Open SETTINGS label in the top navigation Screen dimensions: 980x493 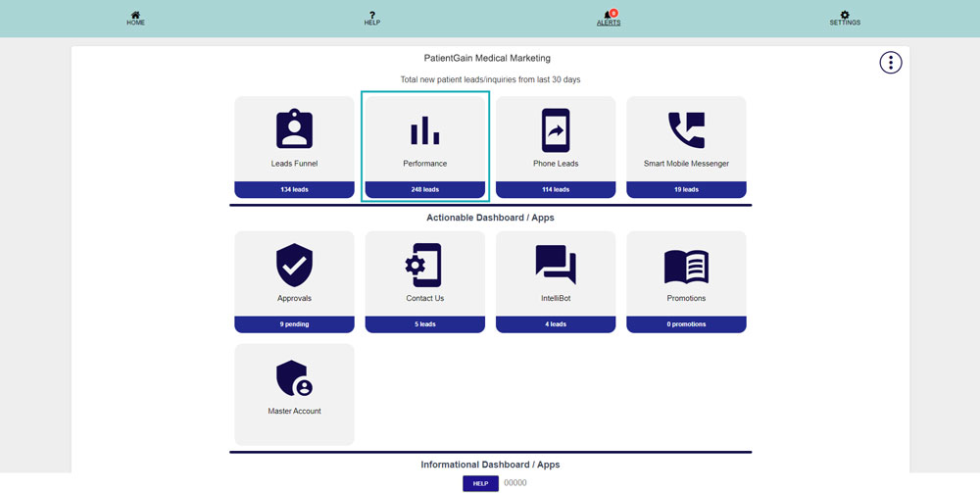pos(845,23)
